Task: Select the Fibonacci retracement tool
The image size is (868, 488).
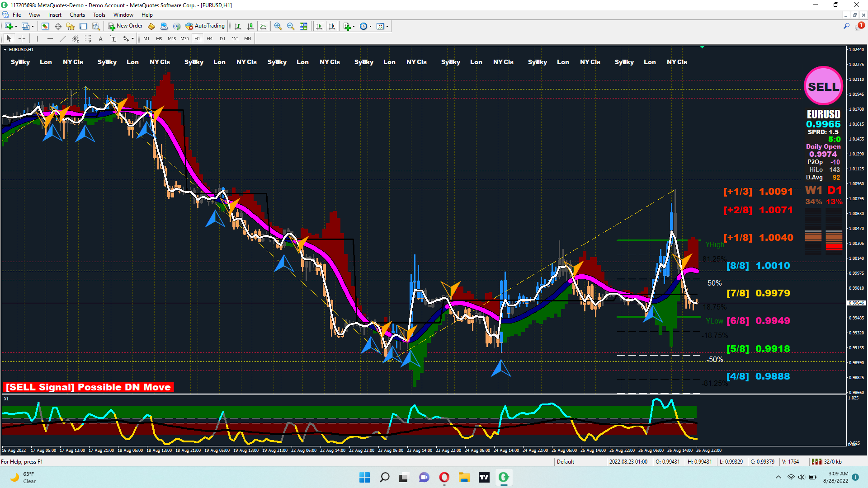Action: click(88, 39)
